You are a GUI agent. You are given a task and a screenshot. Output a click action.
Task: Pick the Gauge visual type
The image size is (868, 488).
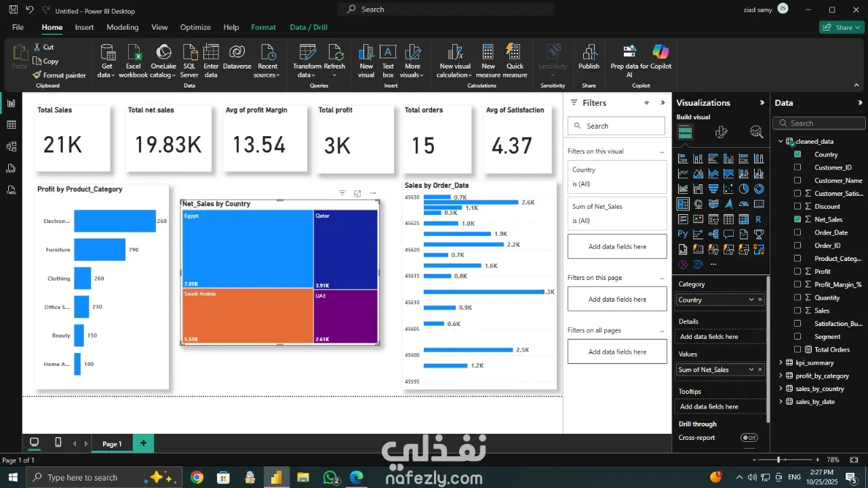[744, 204]
